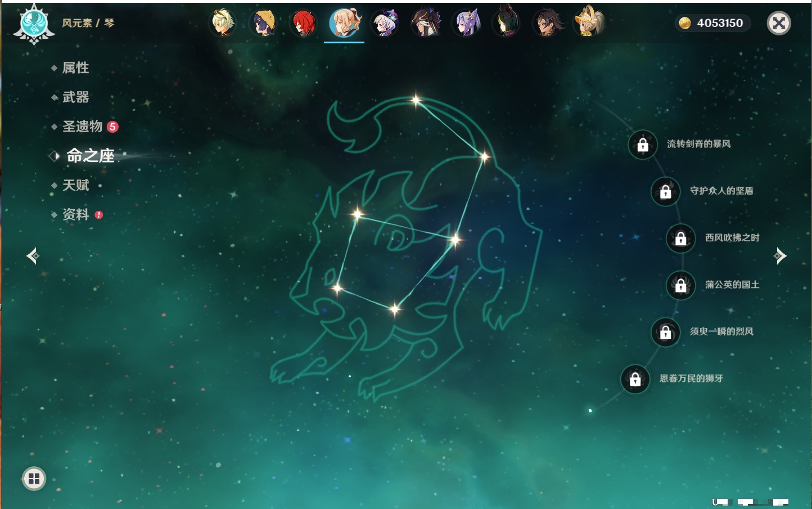812x509 pixels.
Task: Click lock icon for 西风吹拂之时
Action: (681, 238)
